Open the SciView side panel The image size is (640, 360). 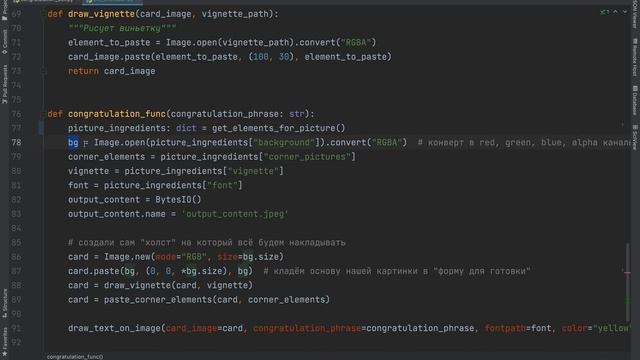click(x=635, y=137)
